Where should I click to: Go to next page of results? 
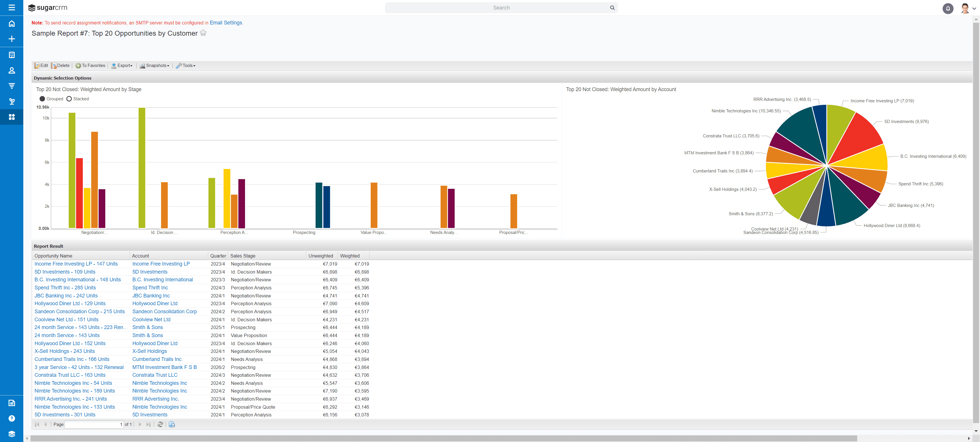click(140, 424)
